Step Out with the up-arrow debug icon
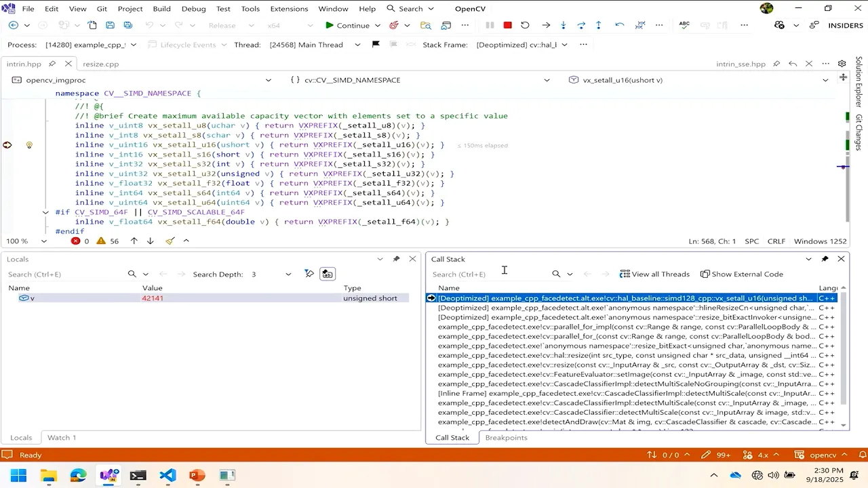 598,25
